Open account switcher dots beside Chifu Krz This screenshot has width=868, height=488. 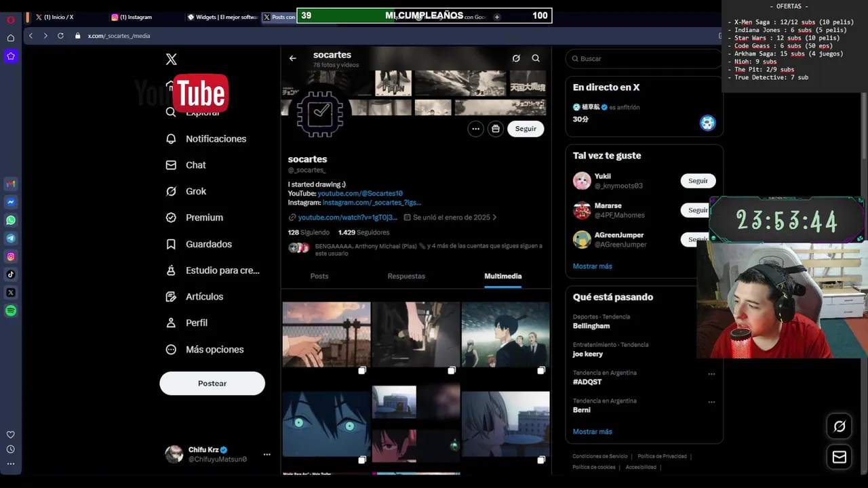tap(267, 454)
